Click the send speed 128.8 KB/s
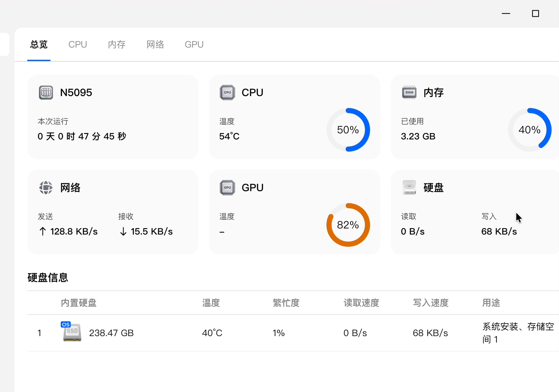 tap(74, 232)
